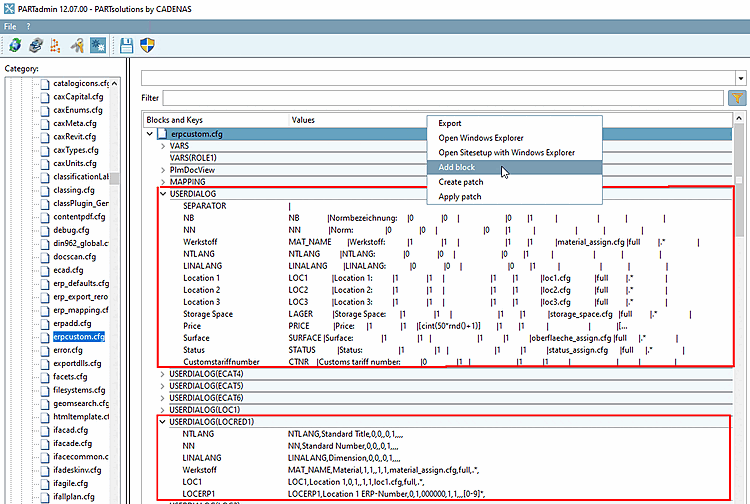Screen dimensions: 750x504
Task: Expand the USERDIALOG(ECAT4) block
Action: click(x=164, y=373)
